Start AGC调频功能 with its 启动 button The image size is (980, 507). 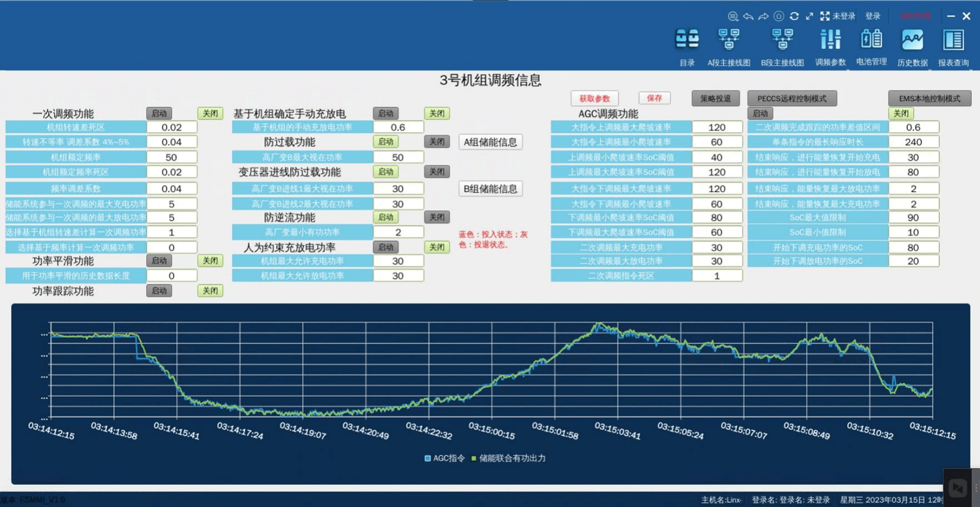click(760, 113)
